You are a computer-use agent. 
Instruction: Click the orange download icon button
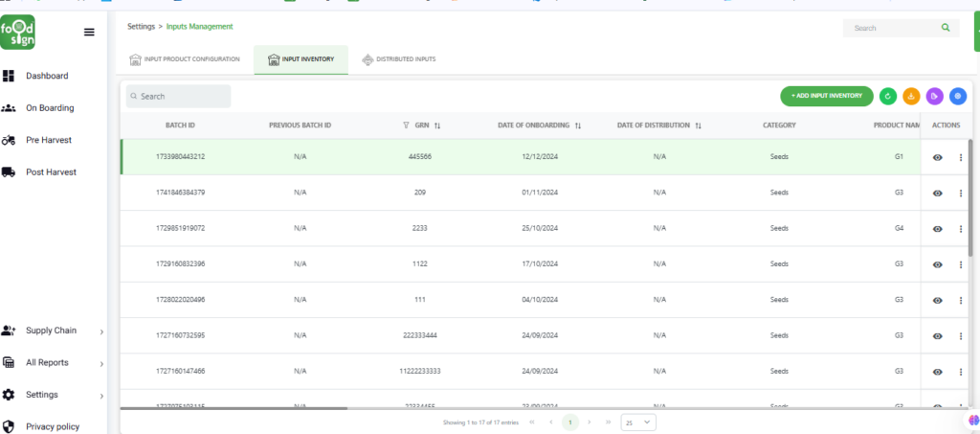911,96
